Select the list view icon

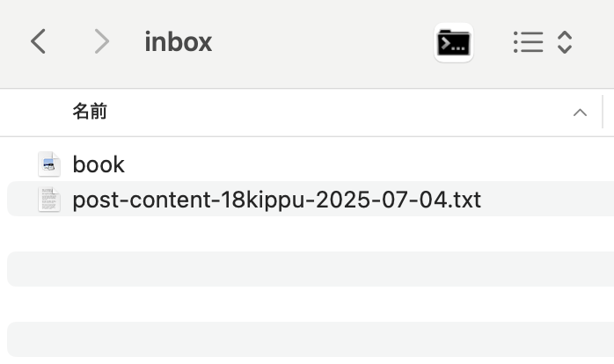529,42
